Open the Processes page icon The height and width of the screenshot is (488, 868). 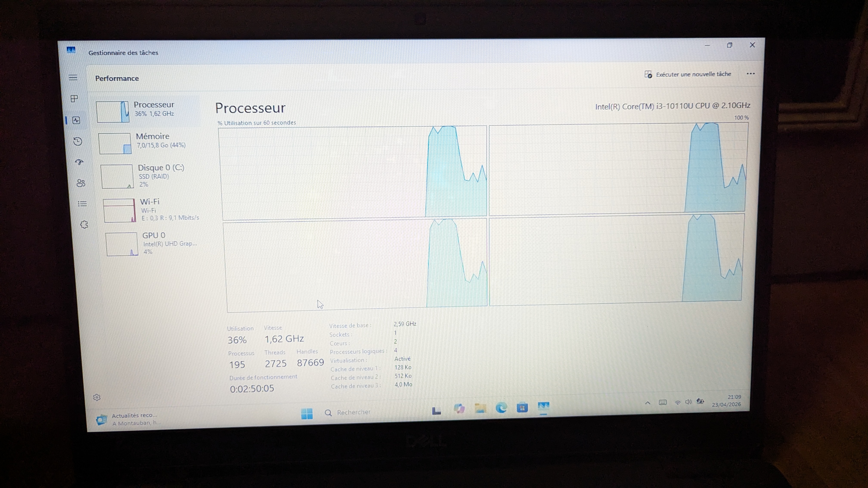[x=74, y=99]
